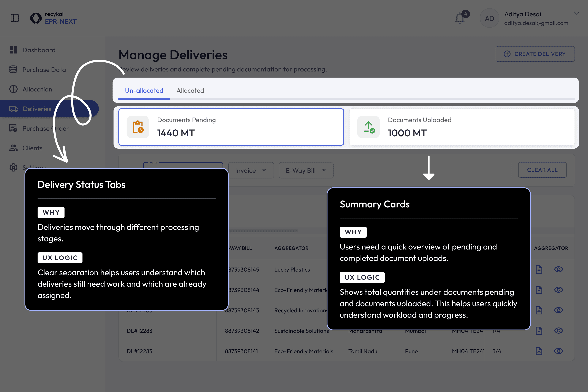Switch to the Allocated tab
The image size is (588, 392).
pos(190,90)
